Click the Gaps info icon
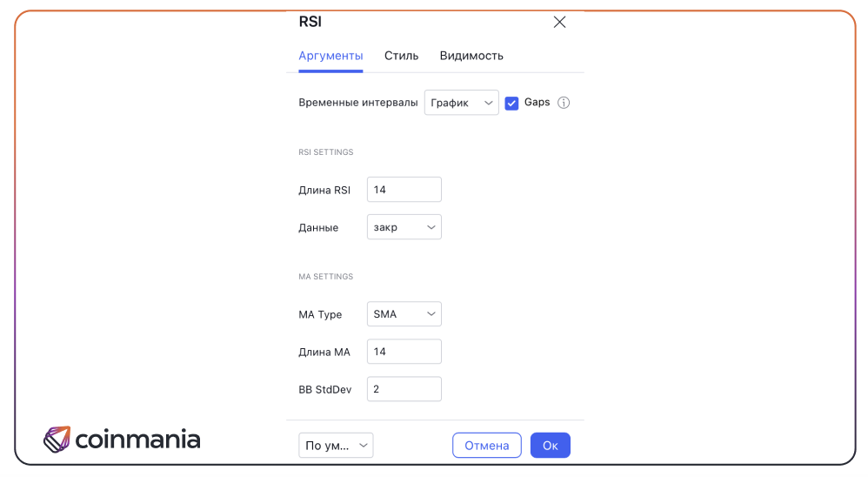 click(x=564, y=103)
